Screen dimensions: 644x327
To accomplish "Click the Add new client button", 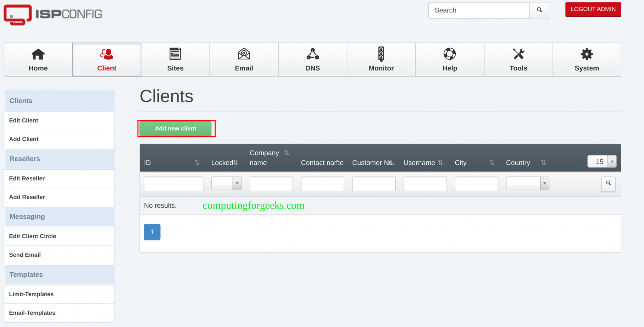I will [175, 128].
